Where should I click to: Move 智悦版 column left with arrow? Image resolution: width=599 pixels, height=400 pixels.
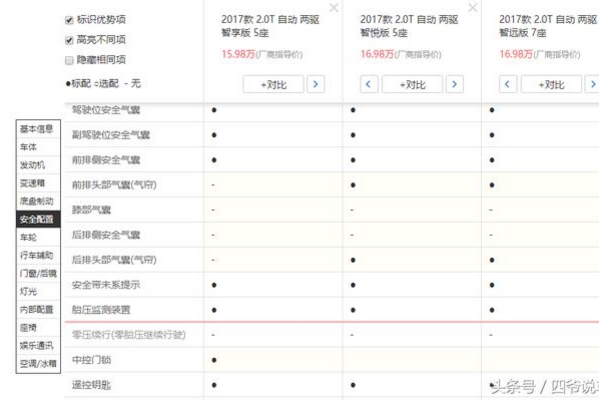(369, 84)
